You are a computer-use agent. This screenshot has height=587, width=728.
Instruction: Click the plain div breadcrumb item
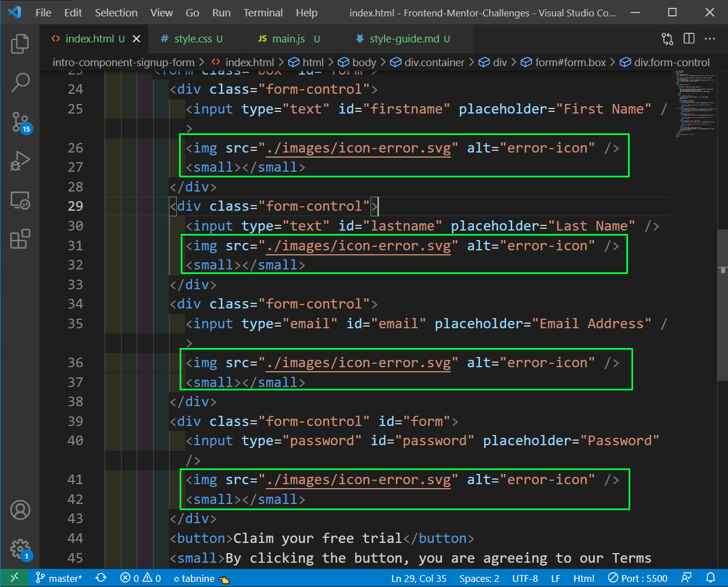[x=494, y=62]
